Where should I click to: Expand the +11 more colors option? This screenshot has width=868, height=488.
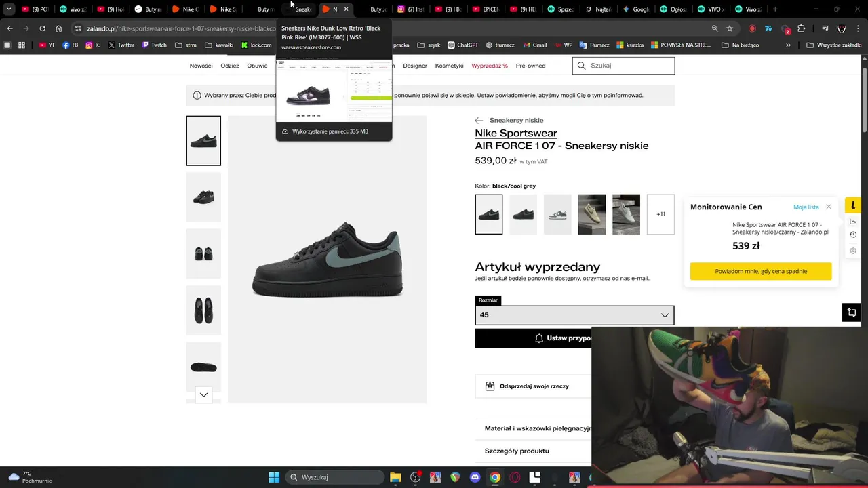(x=660, y=214)
